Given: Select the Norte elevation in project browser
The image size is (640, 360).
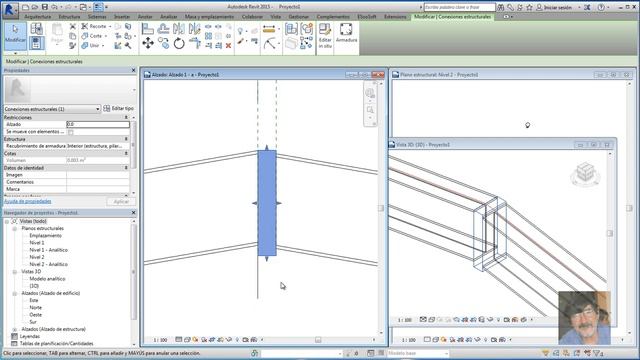Looking at the screenshot, I should [36, 307].
